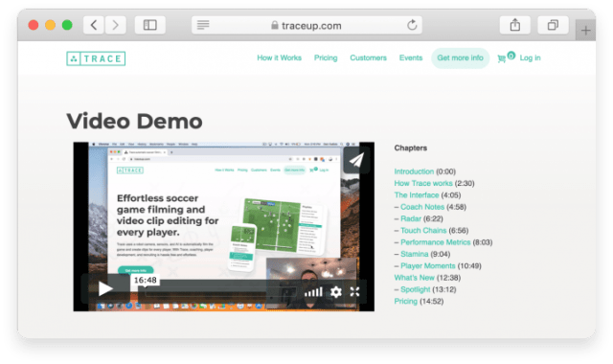Toggle the Safari sidebar button
This screenshot has height=364, width=613.
click(150, 26)
